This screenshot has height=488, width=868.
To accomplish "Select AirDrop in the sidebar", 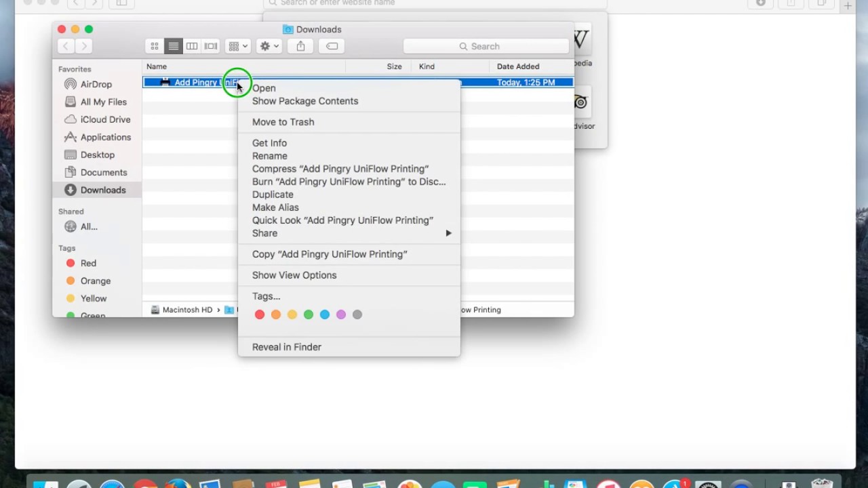I will click(x=96, y=84).
